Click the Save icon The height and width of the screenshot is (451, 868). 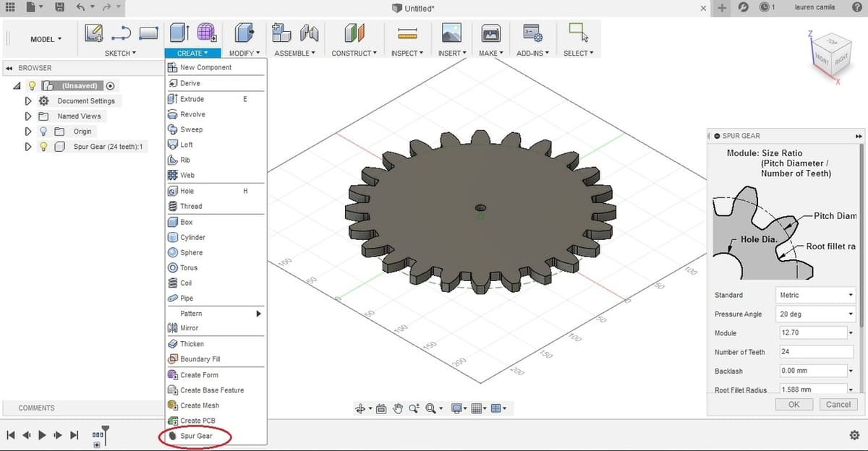[x=59, y=7]
